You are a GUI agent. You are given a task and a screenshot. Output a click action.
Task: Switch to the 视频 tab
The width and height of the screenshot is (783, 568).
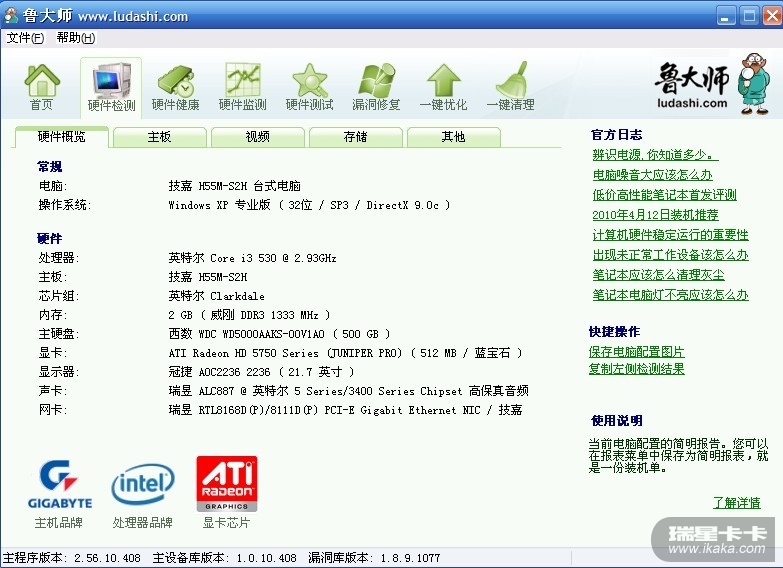click(x=258, y=137)
